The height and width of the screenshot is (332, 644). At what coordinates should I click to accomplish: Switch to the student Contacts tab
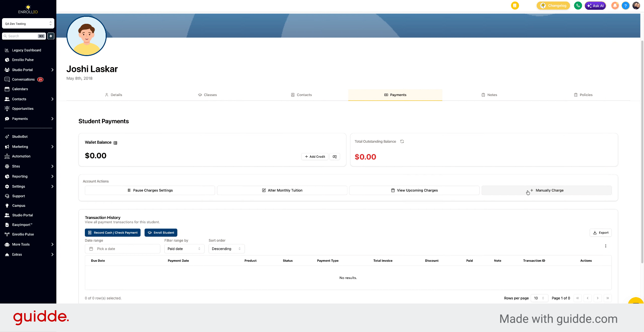301,95
